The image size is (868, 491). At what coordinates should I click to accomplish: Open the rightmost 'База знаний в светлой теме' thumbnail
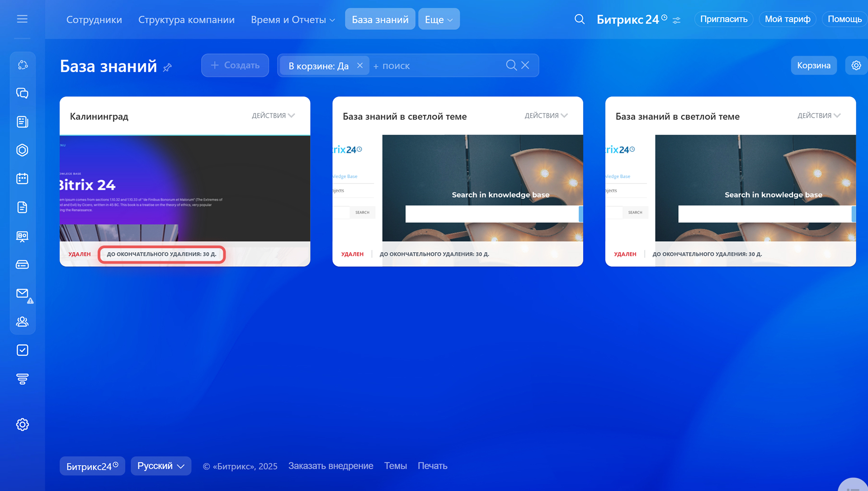tap(731, 188)
